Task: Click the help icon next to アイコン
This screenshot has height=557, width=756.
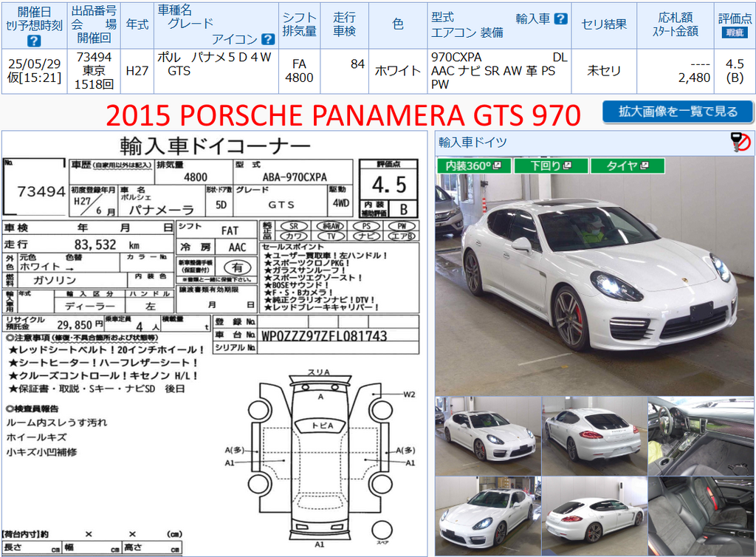Action: (267, 39)
